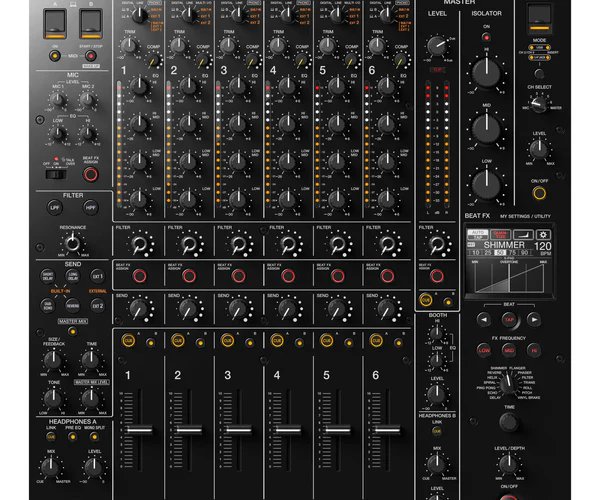This screenshot has width=600, height=500.
Task: Turn on the ISOLATOR ON button
Action: (x=486, y=37)
